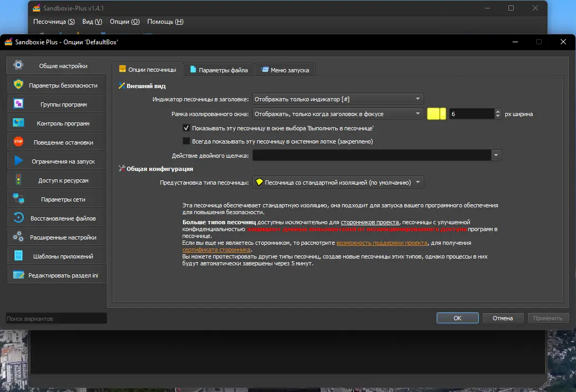Click the gears icon for Расширенные настройки
This screenshot has height=392, width=576.
pyautogui.click(x=18, y=237)
